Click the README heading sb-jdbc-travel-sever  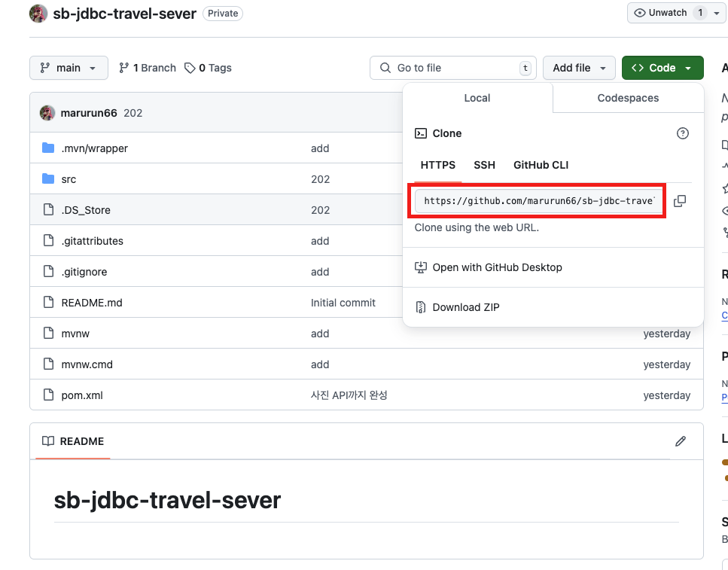(x=167, y=500)
